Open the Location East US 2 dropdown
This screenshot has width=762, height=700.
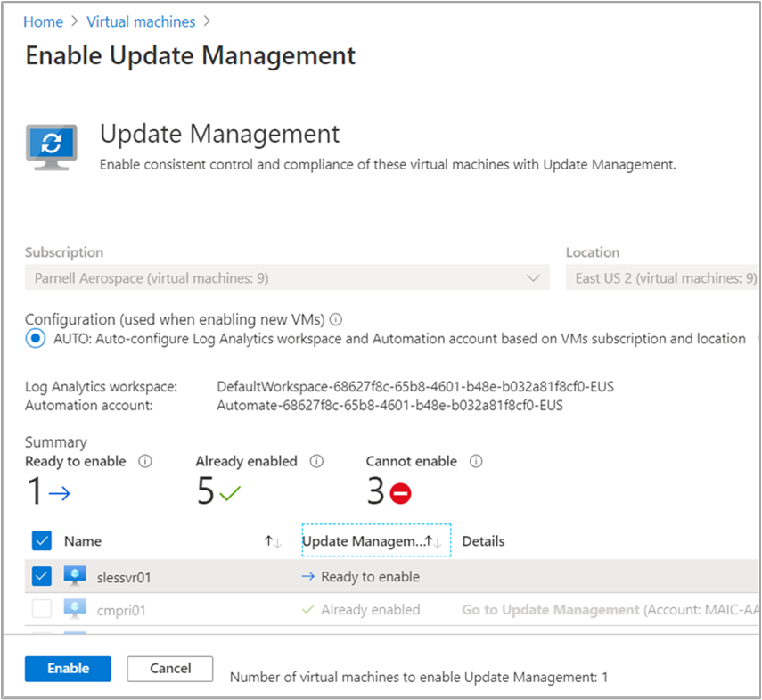tap(662, 277)
